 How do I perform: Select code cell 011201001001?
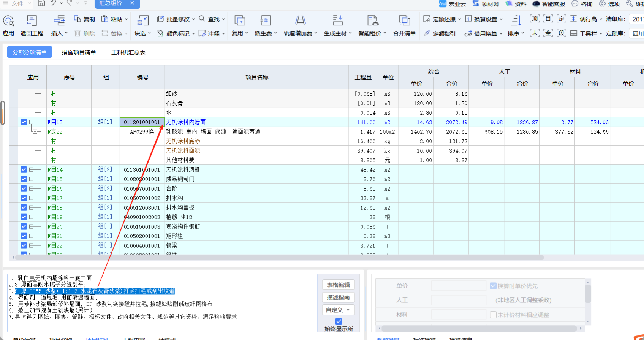(142, 122)
